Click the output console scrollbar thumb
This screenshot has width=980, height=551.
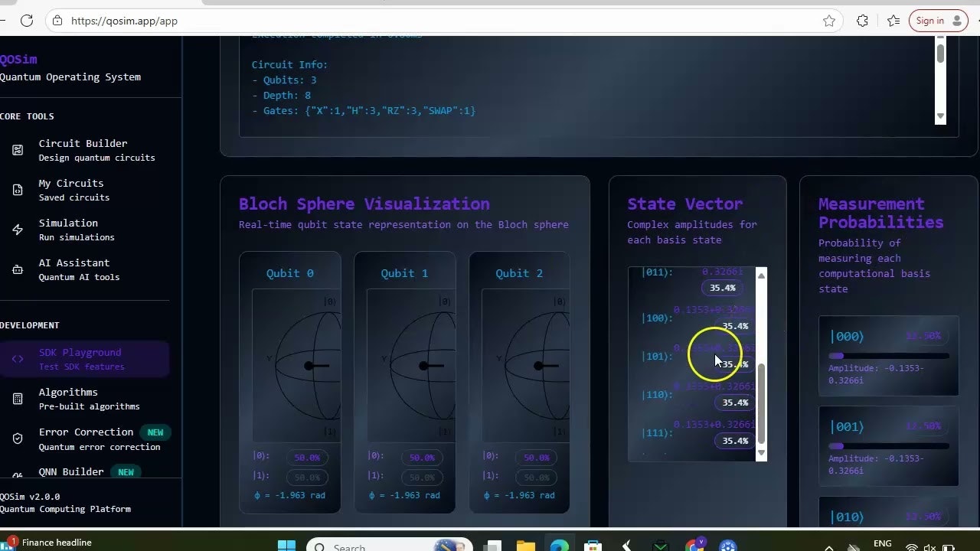point(940,52)
